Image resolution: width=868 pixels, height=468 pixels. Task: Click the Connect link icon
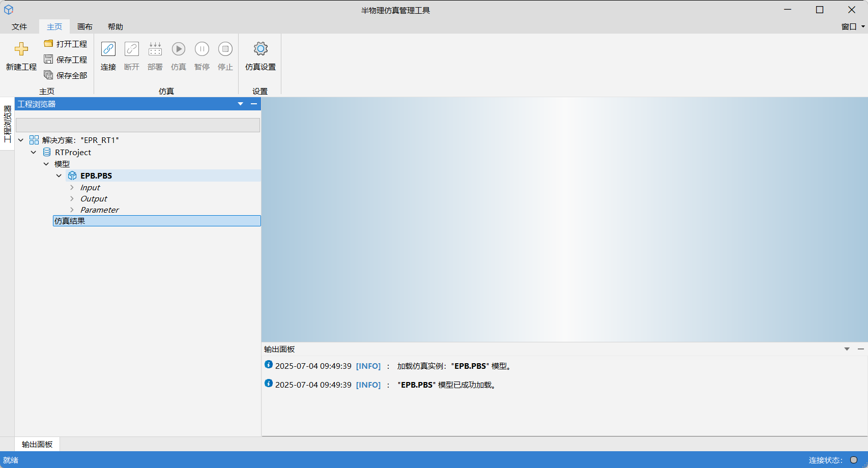click(x=108, y=49)
